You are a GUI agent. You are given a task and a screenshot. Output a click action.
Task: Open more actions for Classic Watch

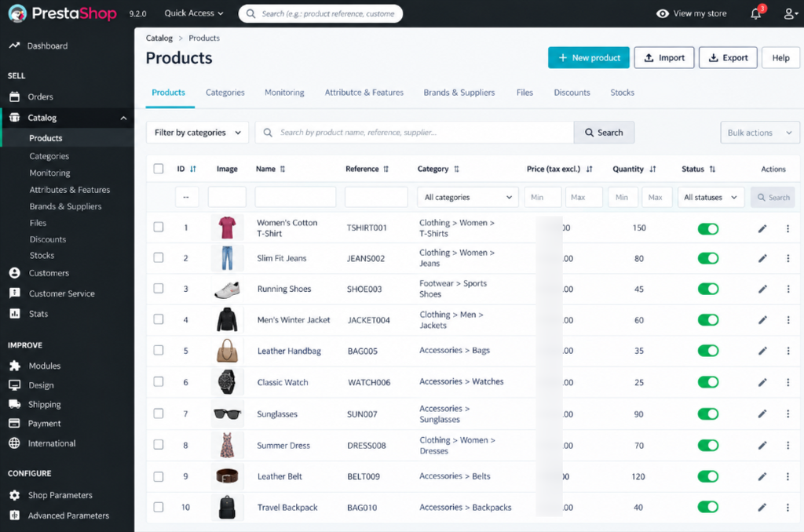tap(788, 382)
